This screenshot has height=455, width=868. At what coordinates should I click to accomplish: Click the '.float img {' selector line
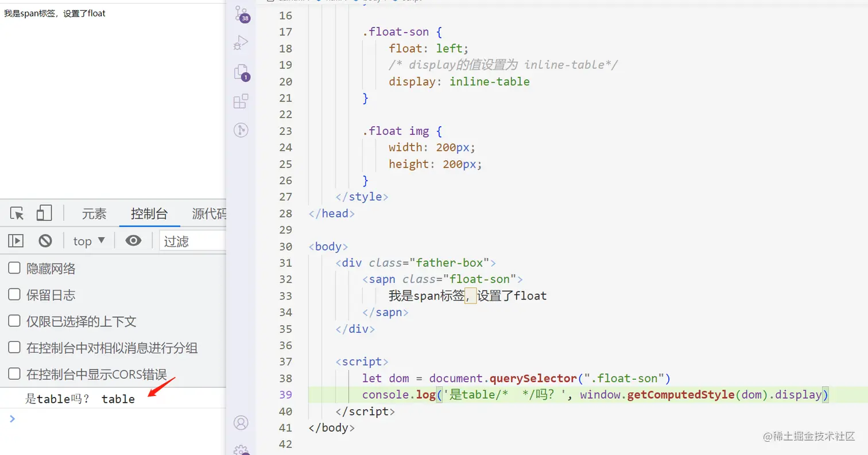(402, 131)
